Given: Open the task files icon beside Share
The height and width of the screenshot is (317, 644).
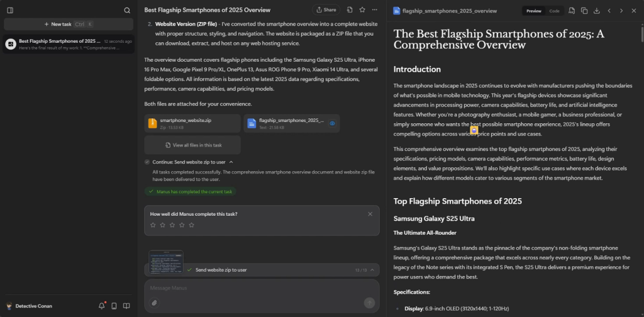Looking at the screenshot, I should click(350, 10).
